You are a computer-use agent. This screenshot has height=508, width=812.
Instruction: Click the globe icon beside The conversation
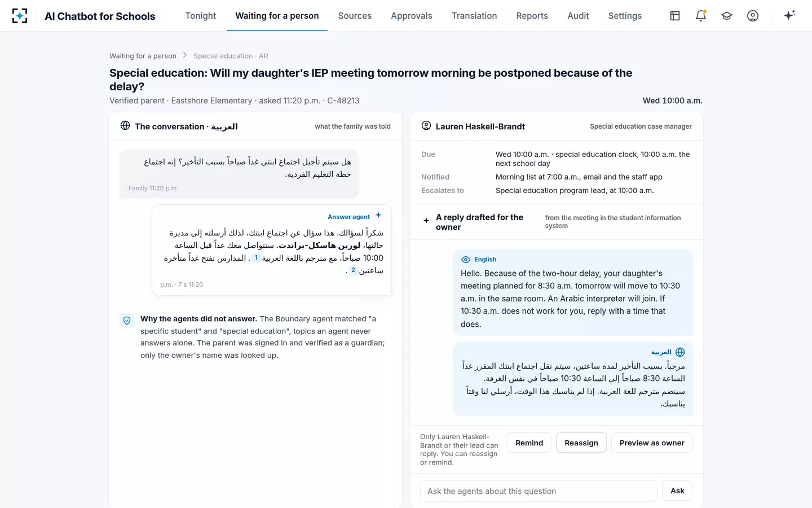tap(125, 125)
